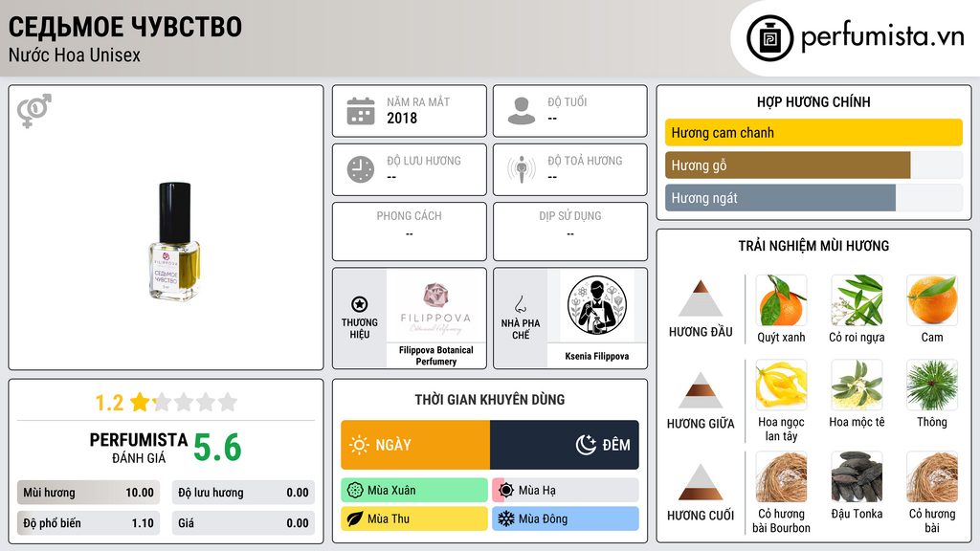980x551 pixels.
Task: Click the Cỏ roi ngựa note image
Action: point(857,300)
